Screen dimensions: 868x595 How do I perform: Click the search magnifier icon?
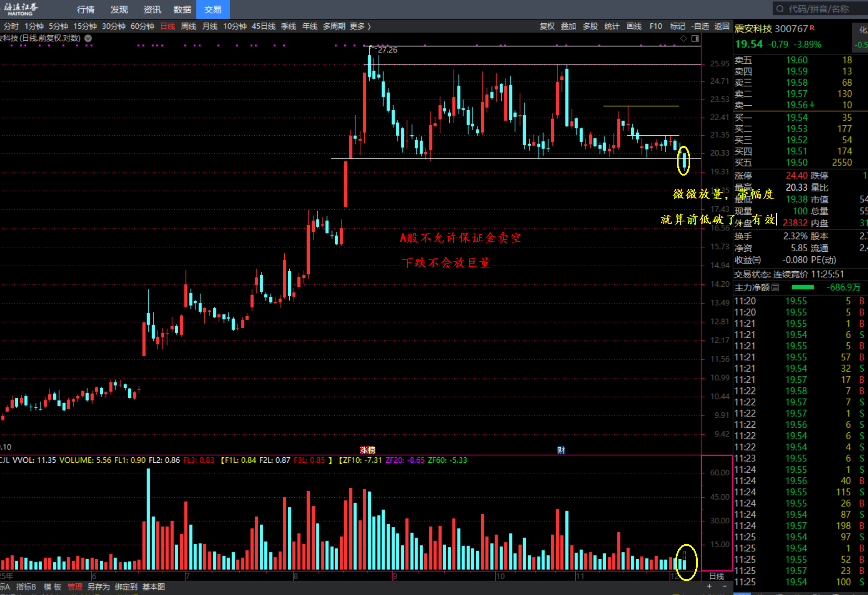click(780, 9)
